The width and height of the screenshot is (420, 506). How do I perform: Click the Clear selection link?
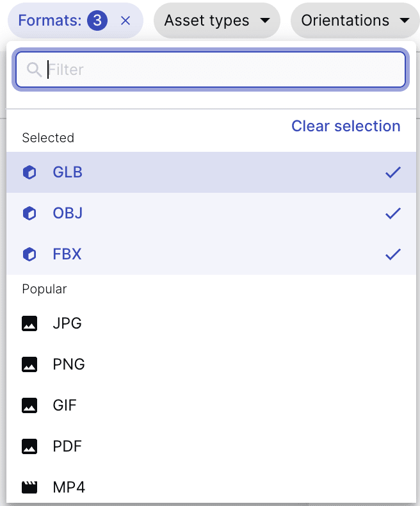[x=346, y=126]
